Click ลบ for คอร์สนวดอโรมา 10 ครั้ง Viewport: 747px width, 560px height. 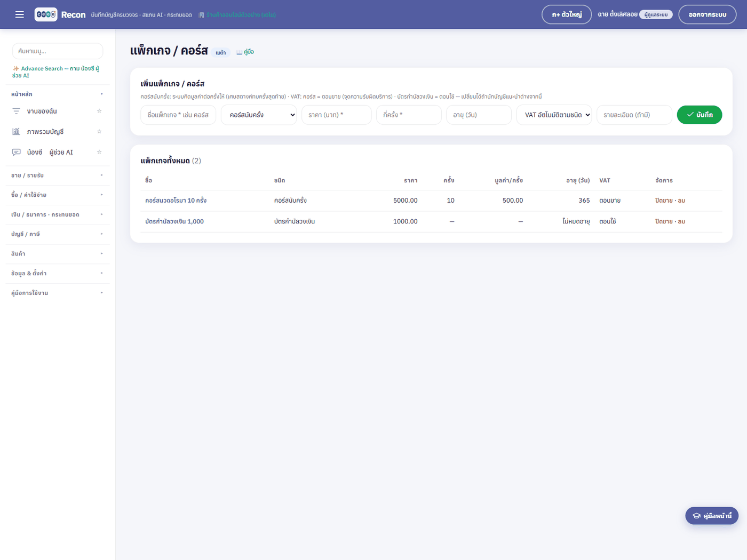coord(681,201)
